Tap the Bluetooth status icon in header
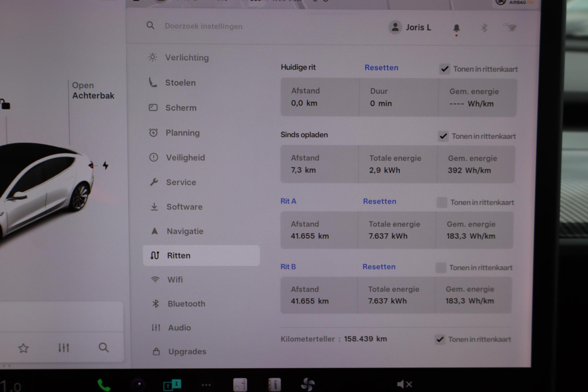The width and height of the screenshot is (588, 392). click(484, 28)
